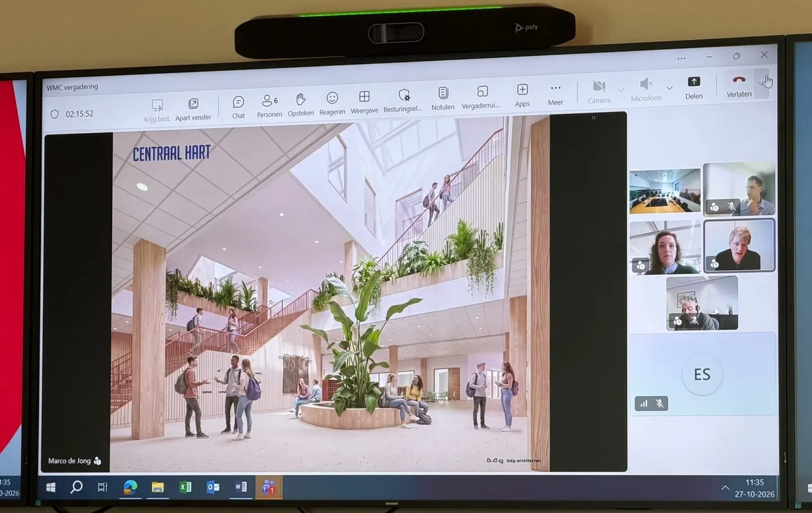The height and width of the screenshot is (513, 812).
Task: Open the Notulen meeting notes
Action: (x=443, y=100)
